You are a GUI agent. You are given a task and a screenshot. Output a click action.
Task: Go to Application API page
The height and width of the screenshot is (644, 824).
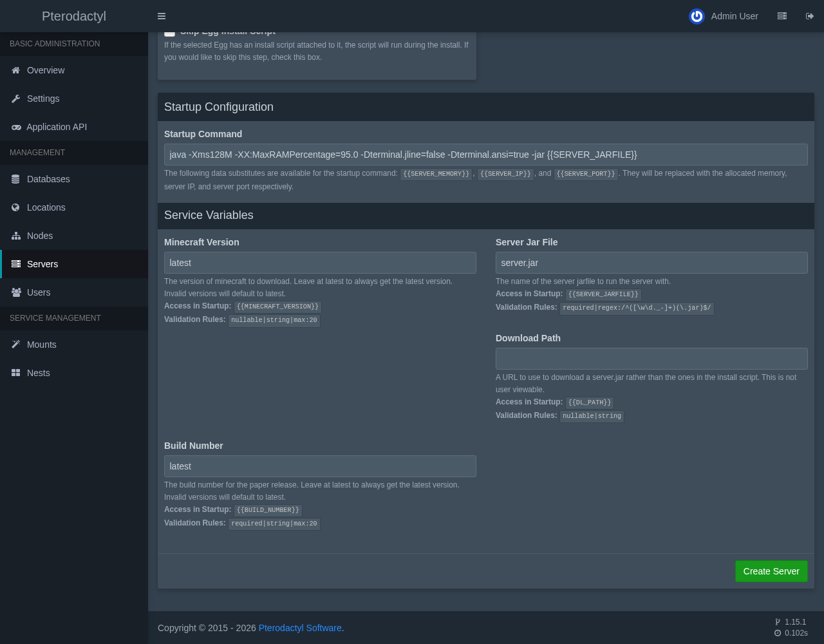(x=74, y=127)
